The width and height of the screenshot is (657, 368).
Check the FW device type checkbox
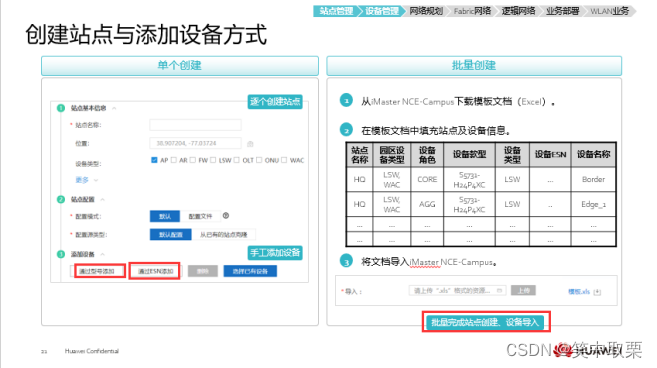(x=193, y=160)
